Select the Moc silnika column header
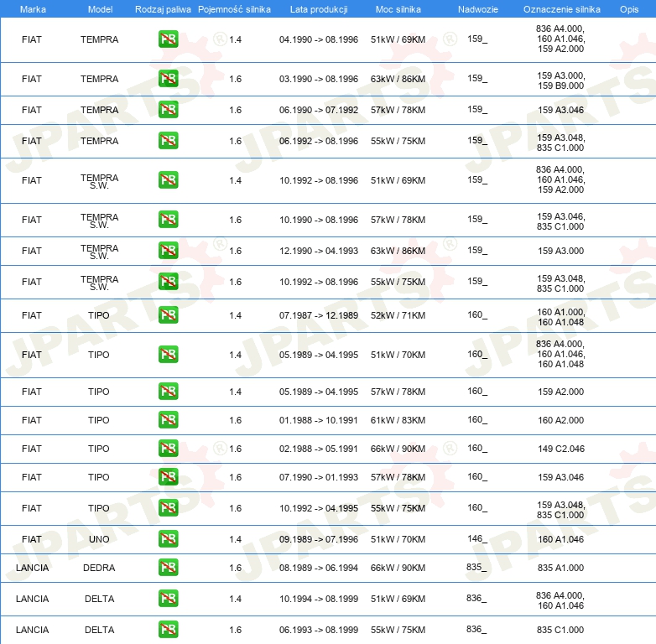The width and height of the screenshot is (656, 644). tap(398, 9)
